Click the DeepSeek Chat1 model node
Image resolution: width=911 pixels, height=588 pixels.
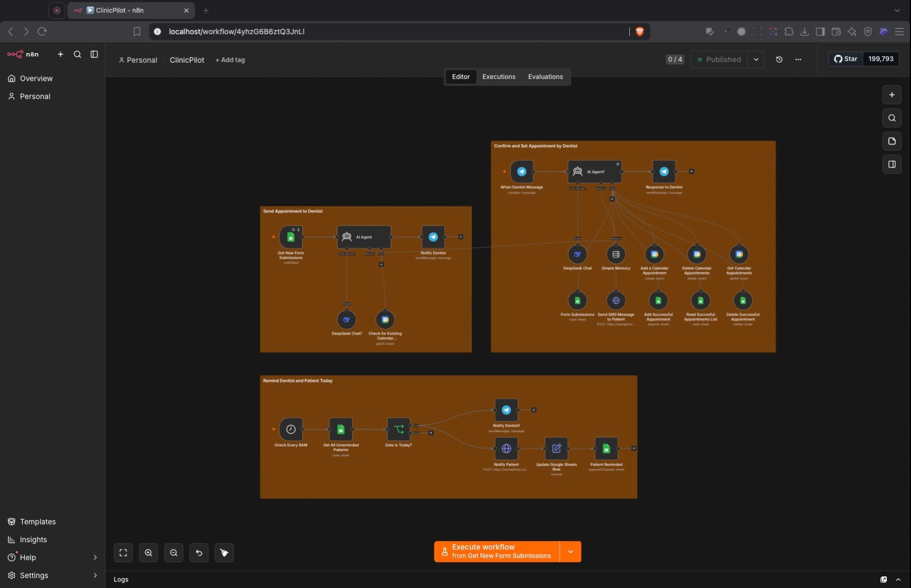tap(346, 319)
